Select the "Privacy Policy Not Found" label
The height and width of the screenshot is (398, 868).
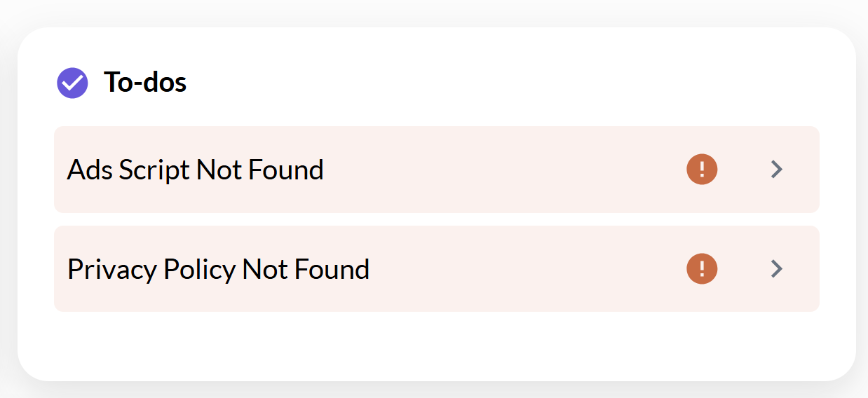click(218, 270)
